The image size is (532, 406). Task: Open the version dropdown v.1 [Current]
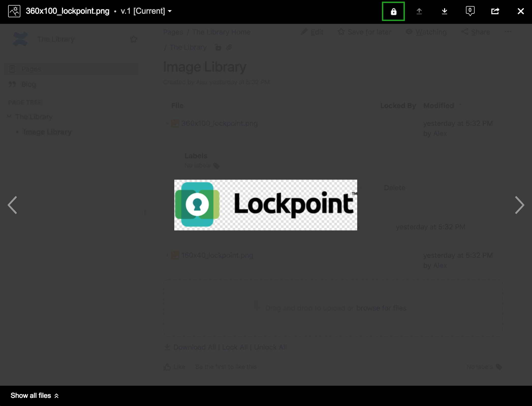pos(146,11)
